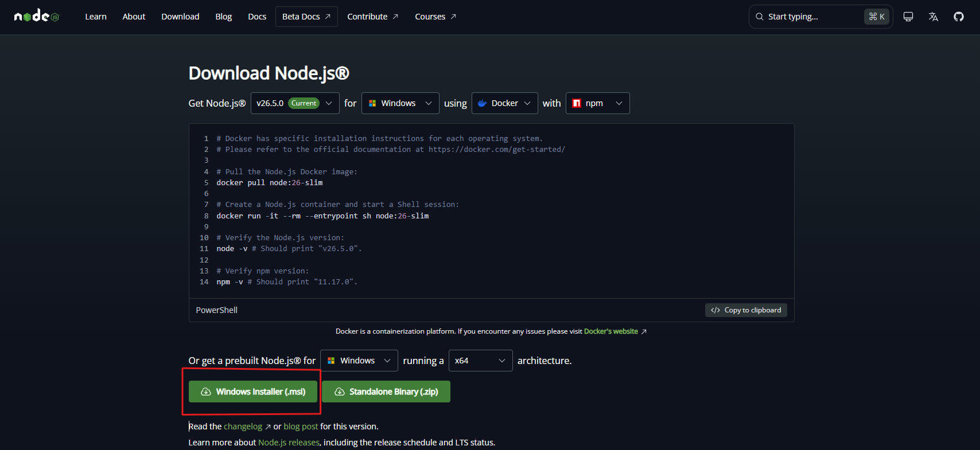Image resolution: width=980 pixels, height=450 pixels.
Task: Click the download cloud icon on Windows Installer
Action: coord(205,392)
